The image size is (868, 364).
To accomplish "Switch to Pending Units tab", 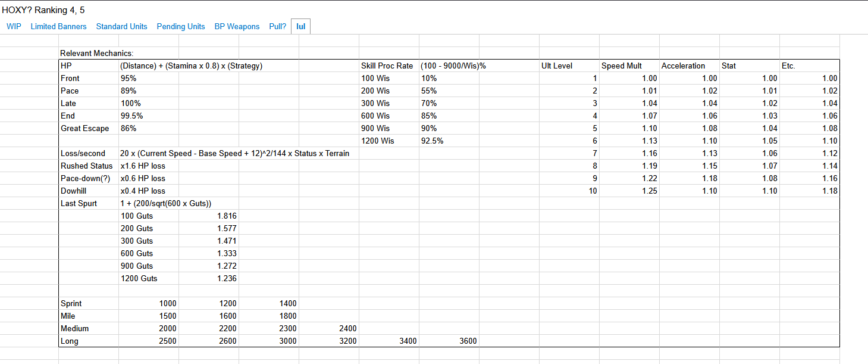I will point(181,26).
